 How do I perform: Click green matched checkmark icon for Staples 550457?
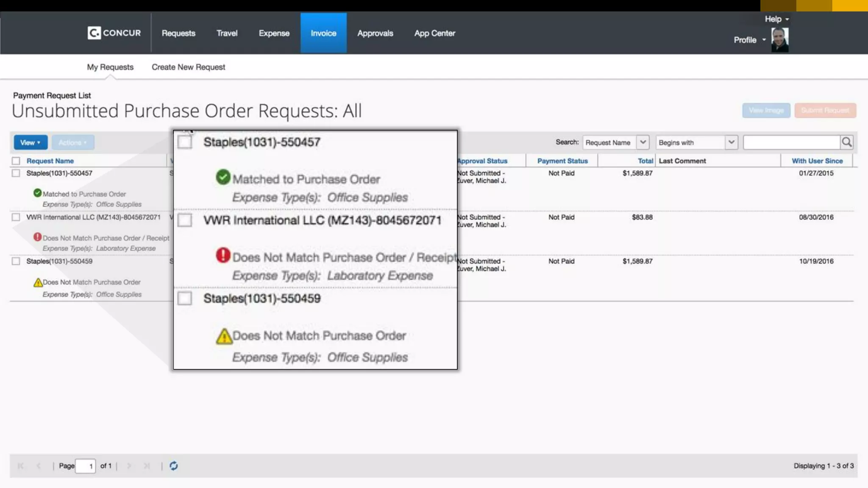(37, 193)
